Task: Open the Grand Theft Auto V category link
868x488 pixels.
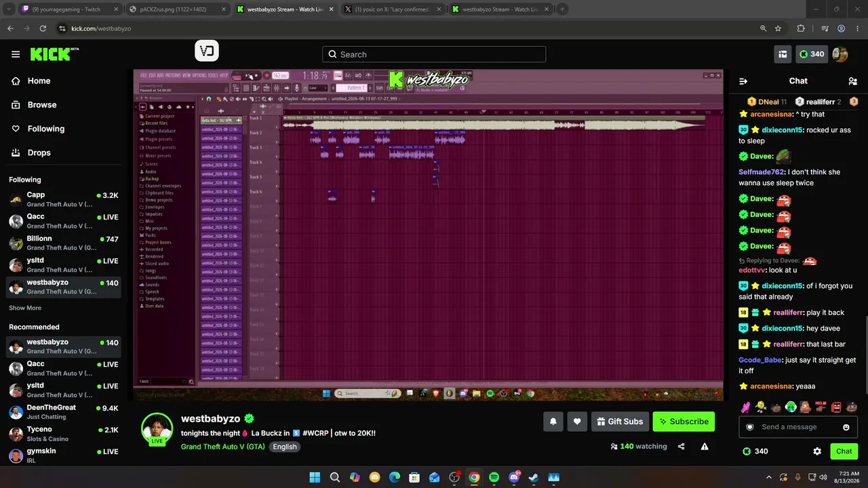Action: click(x=223, y=447)
